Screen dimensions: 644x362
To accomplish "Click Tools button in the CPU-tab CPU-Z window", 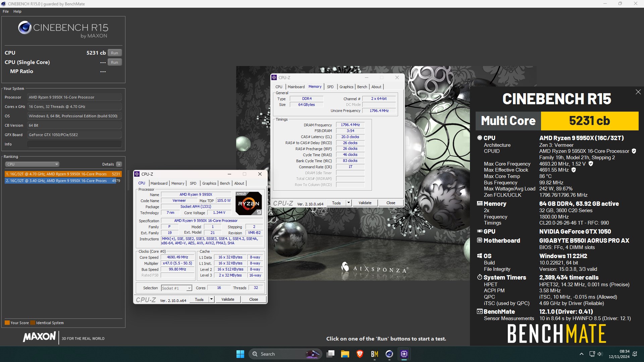I will [199, 300].
